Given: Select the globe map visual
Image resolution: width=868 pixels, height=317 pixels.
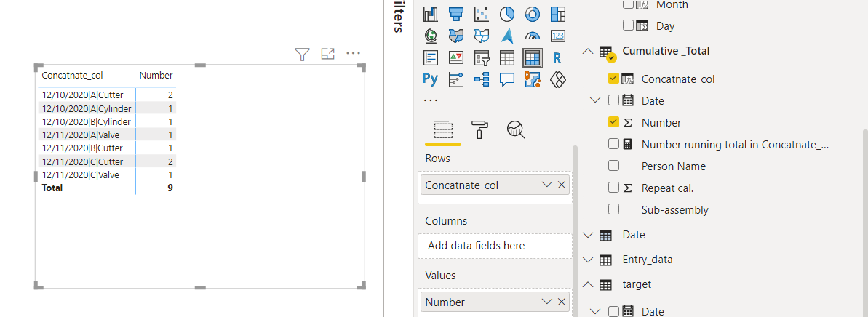Looking at the screenshot, I should click(430, 36).
